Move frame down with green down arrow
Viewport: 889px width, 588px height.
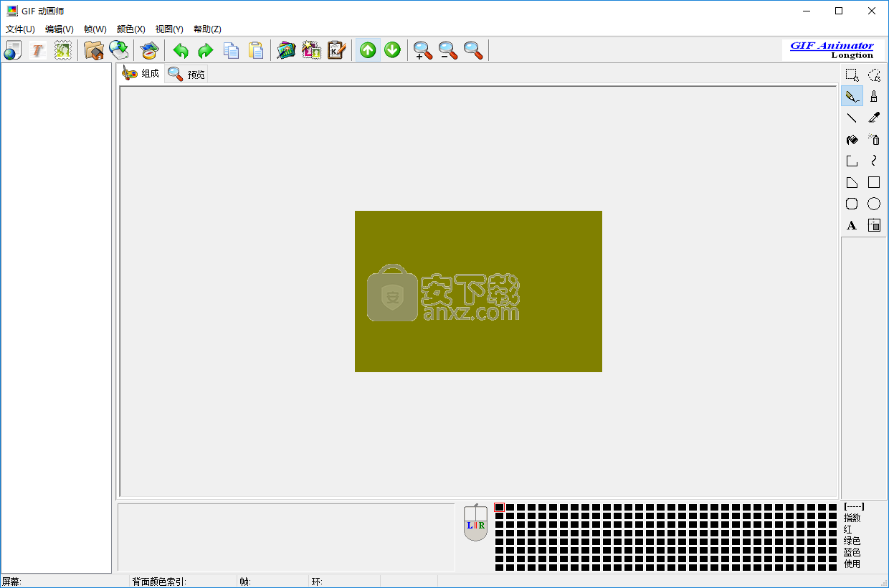click(392, 50)
